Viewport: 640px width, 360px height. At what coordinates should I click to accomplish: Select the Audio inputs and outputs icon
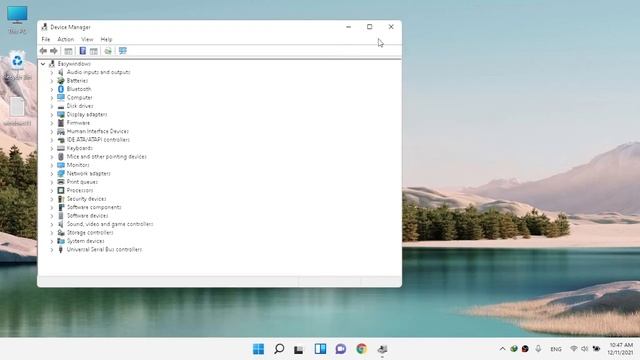pyautogui.click(x=61, y=72)
